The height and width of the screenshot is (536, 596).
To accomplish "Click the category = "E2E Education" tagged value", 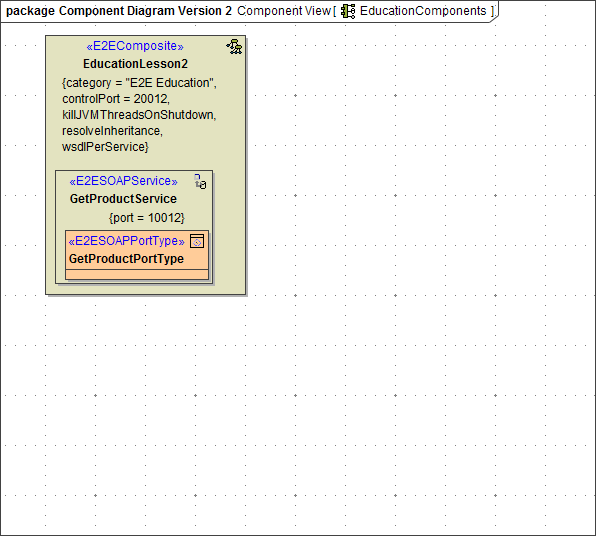I will click(139, 83).
